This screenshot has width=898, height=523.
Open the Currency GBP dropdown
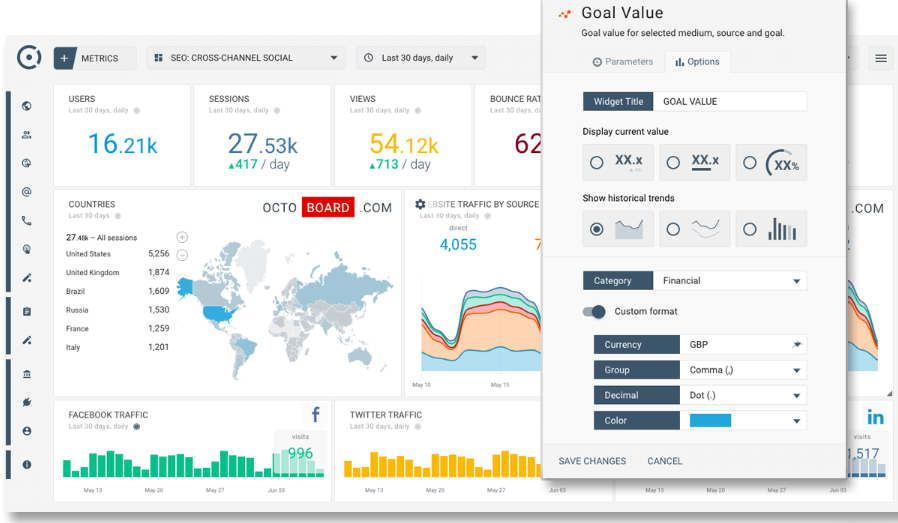[743, 344]
